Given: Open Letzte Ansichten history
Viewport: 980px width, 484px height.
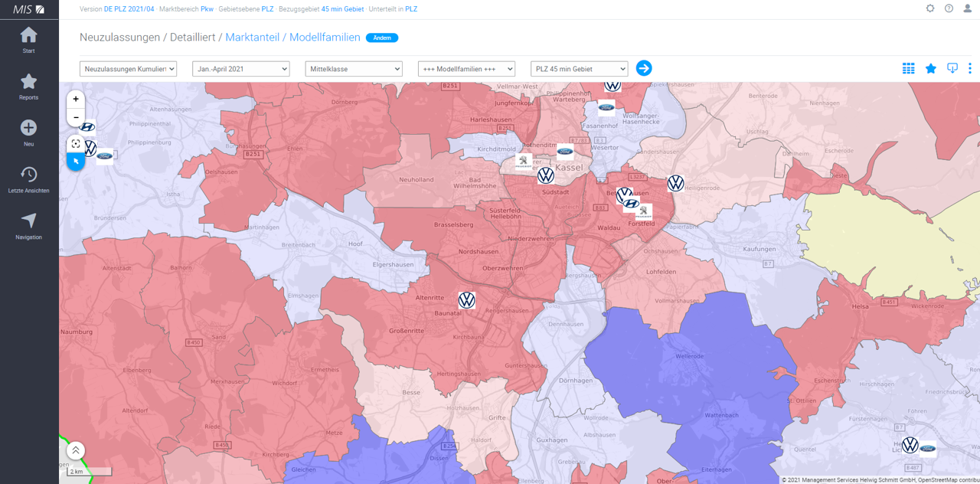Looking at the screenshot, I should (x=28, y=179).
